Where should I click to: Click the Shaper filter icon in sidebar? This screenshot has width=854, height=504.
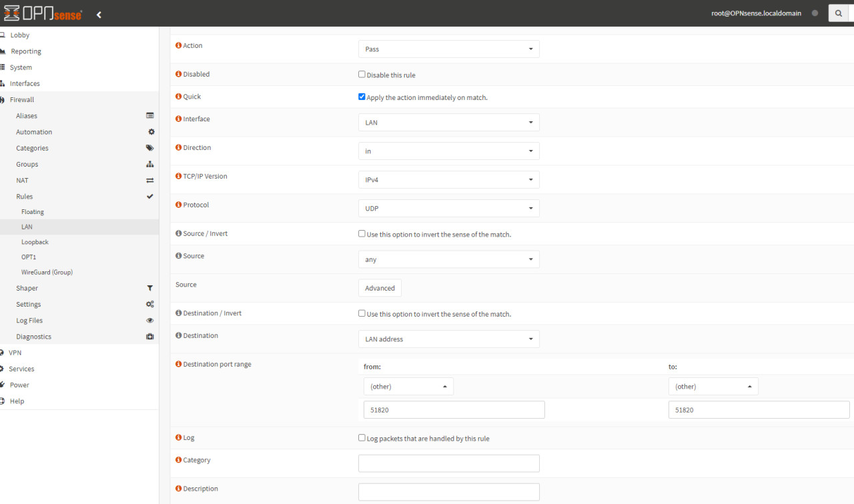[150, 288]
